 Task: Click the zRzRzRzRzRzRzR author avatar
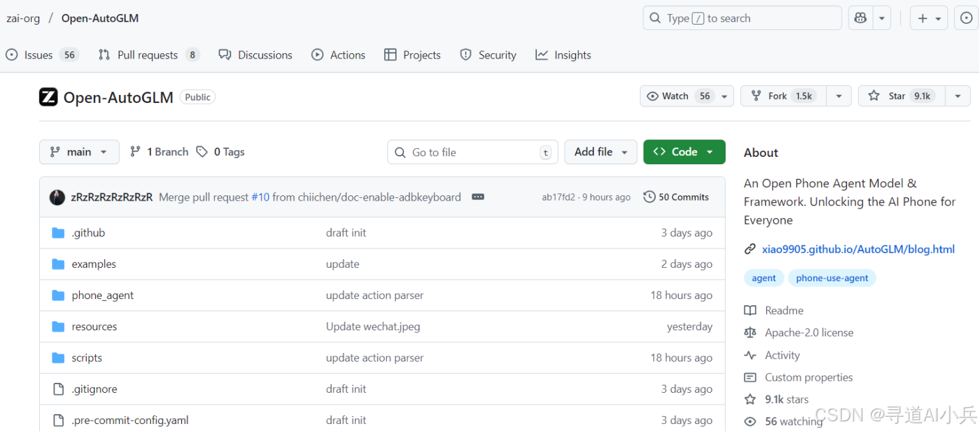coord(57,197)
